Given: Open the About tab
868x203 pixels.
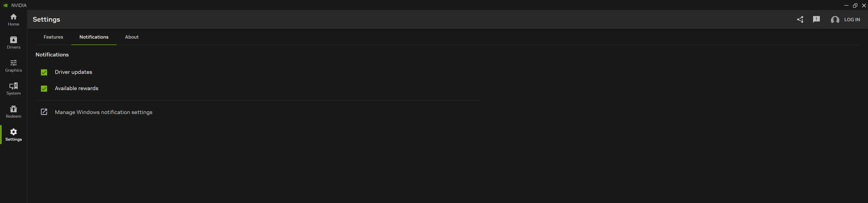Looking at the screenshot, I should (132, 37).
